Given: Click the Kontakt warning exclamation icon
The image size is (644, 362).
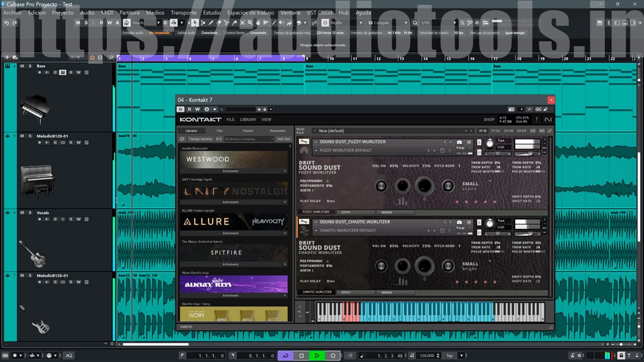Looking at the screenshot, I should pos(536,120).
